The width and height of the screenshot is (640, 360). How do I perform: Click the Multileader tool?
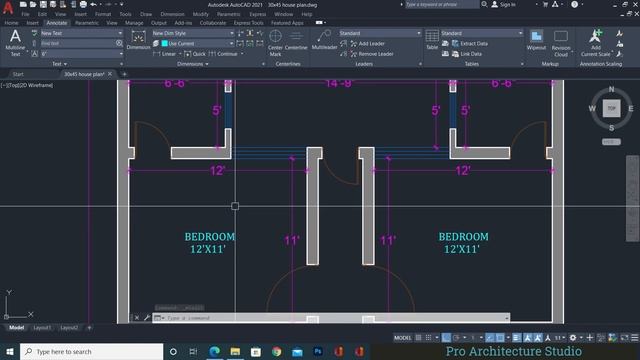tap(324, 40)
